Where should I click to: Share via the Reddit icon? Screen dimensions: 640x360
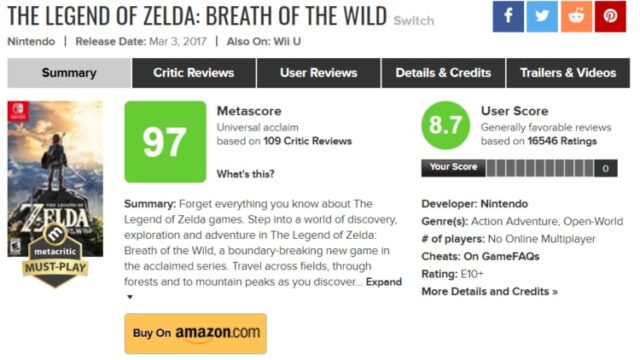point(576,16)
